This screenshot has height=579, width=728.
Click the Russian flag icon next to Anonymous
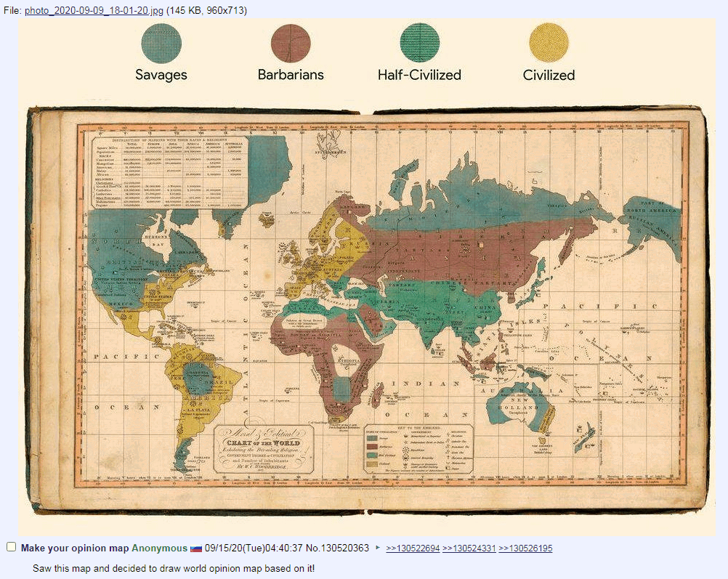pyautogui.click(x=196, y=548)
